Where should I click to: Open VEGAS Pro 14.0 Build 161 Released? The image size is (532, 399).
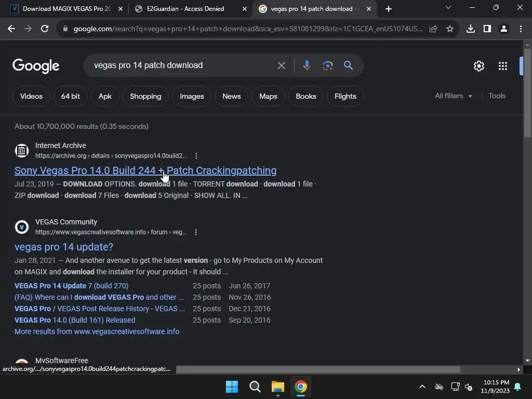(75, 320)
